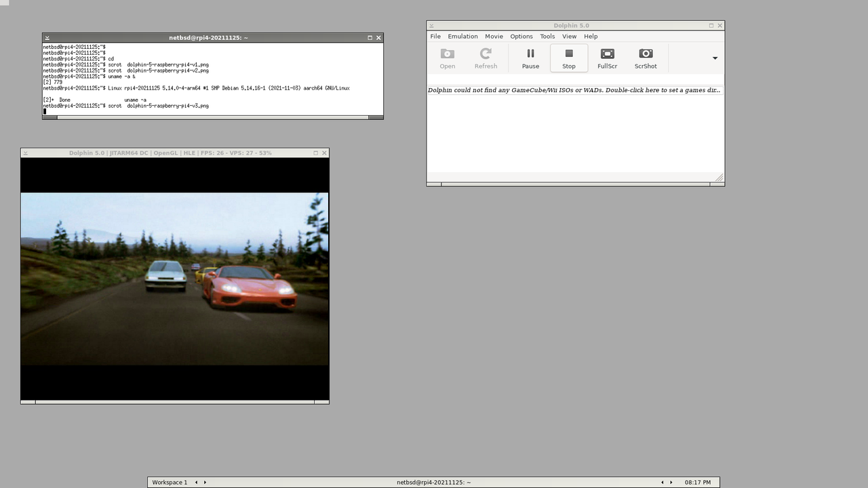
Task: Click the 08:17 PM clock
Action: coord(698,483)
